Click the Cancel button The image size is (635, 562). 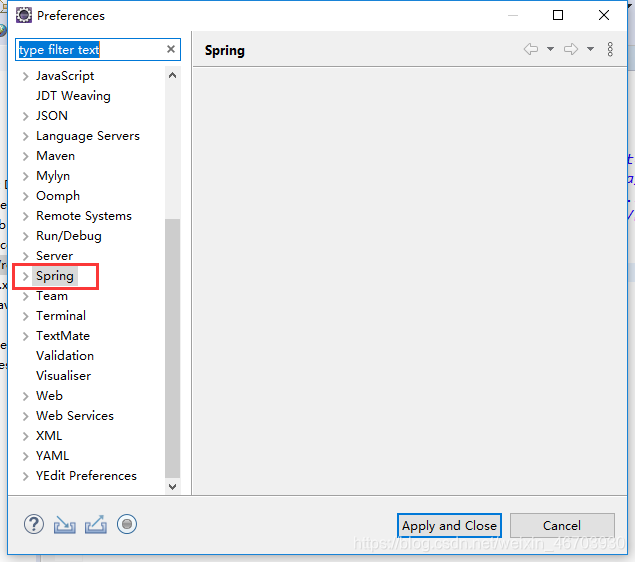click(562, 526)
